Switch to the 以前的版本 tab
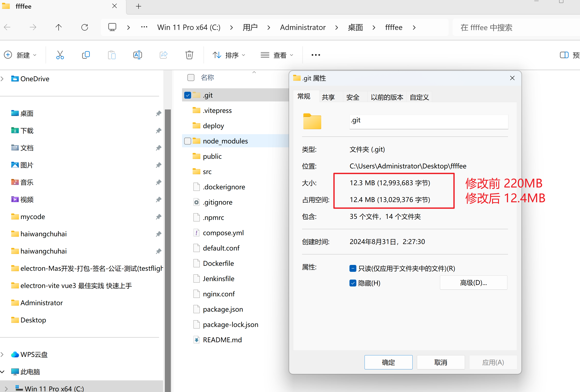 click(x=387, y=97)
